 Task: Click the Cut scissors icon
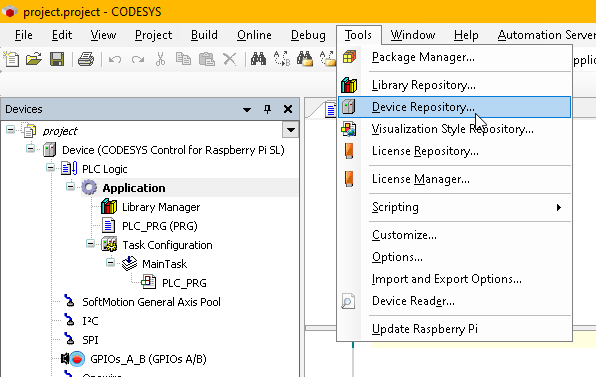160,59
